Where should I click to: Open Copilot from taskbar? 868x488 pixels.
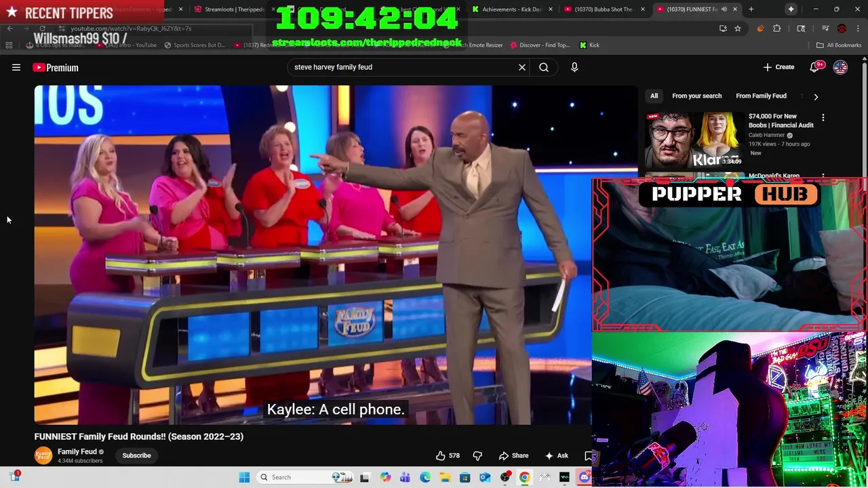pyautogui.click(x=385, y=477)
